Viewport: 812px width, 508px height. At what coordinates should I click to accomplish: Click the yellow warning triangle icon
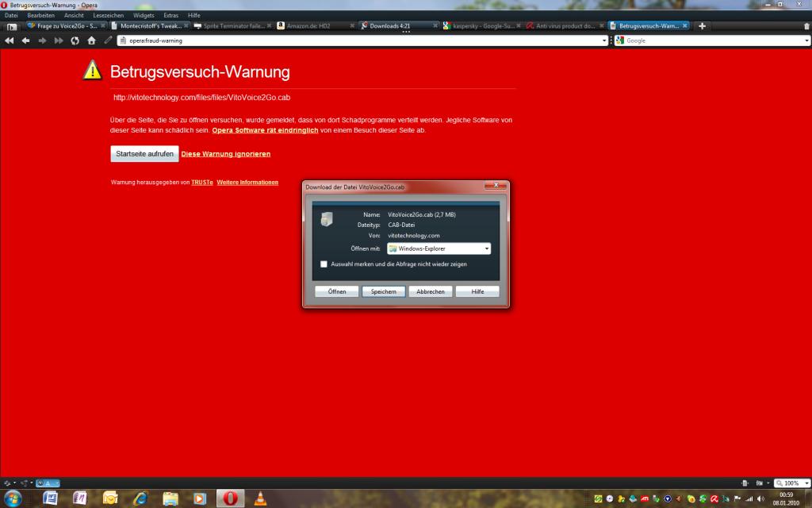[93, 70]
